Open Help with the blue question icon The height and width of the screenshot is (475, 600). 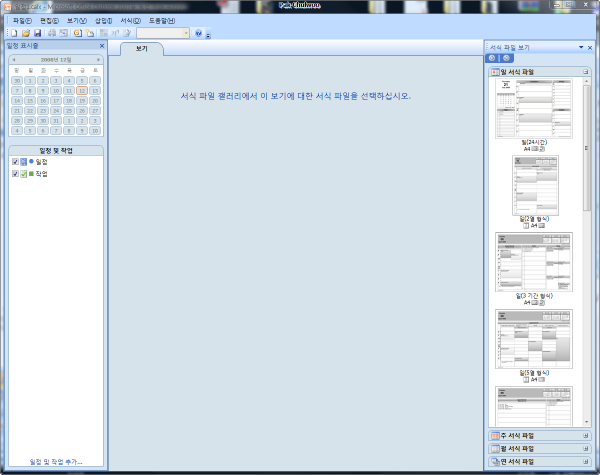pyautogui.click(x=198, y=33)
